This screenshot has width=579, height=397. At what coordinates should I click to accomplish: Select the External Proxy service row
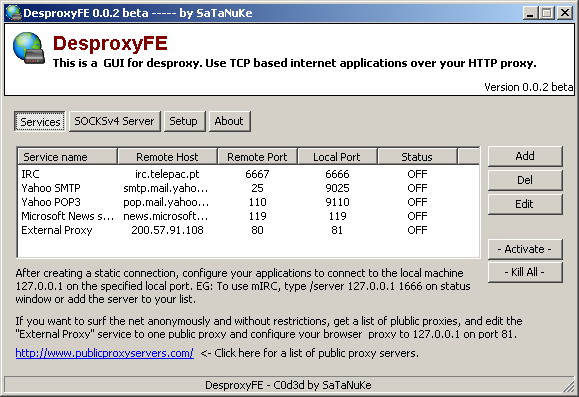[x=248, y=230]
